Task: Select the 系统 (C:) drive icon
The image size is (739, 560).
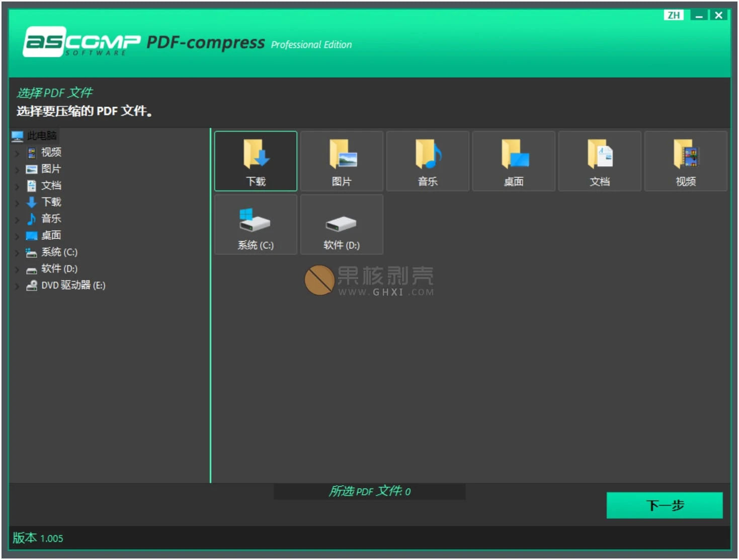Action: [x=255, y=224]
